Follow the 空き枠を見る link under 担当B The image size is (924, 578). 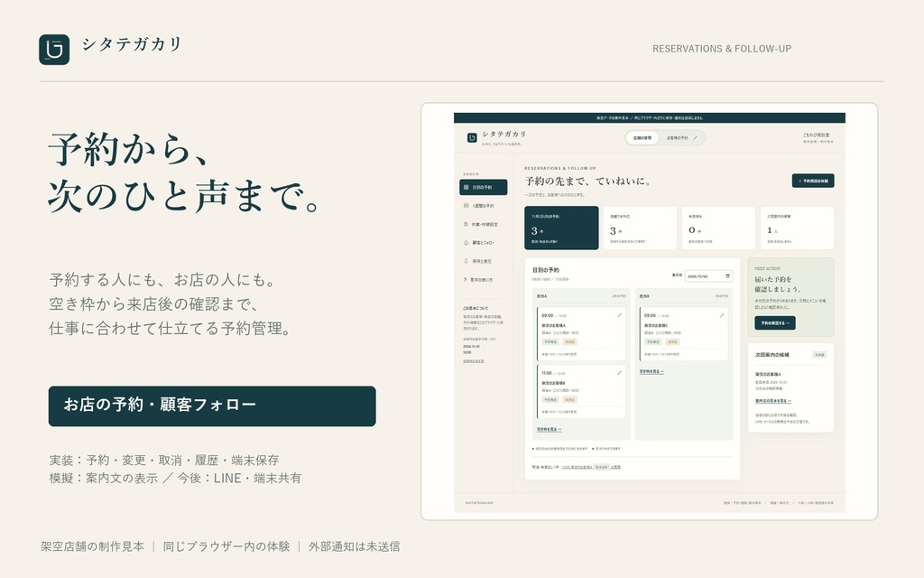click(x=651, y=371)
